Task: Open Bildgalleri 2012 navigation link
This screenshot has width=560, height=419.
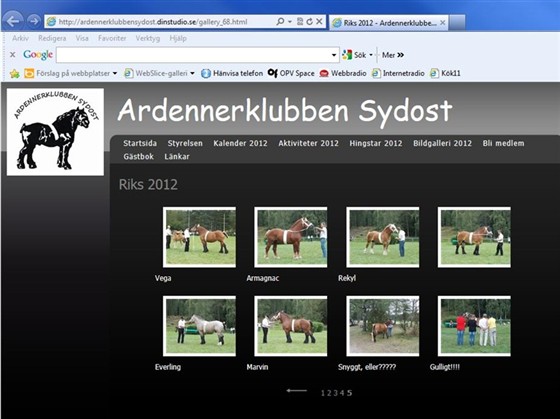Action: click(442, 143)
